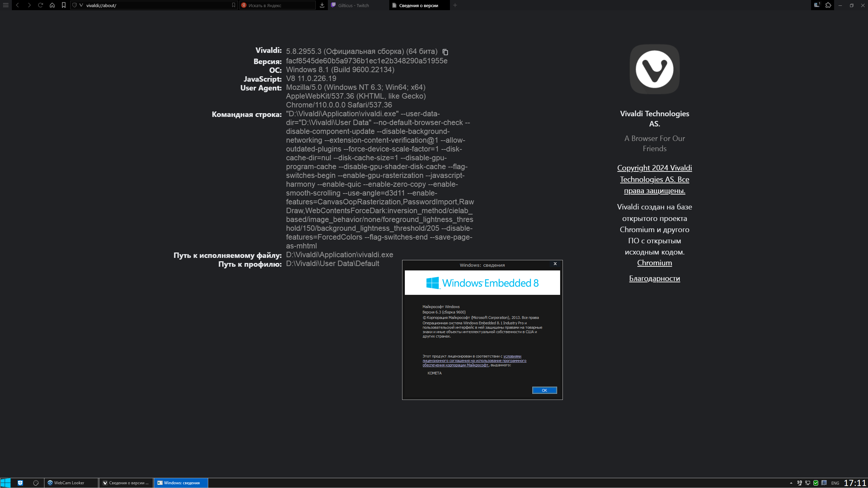Open the clock showing 17:11
The height and width of the screenshot is (488, 868).
[x=855, y=483]
